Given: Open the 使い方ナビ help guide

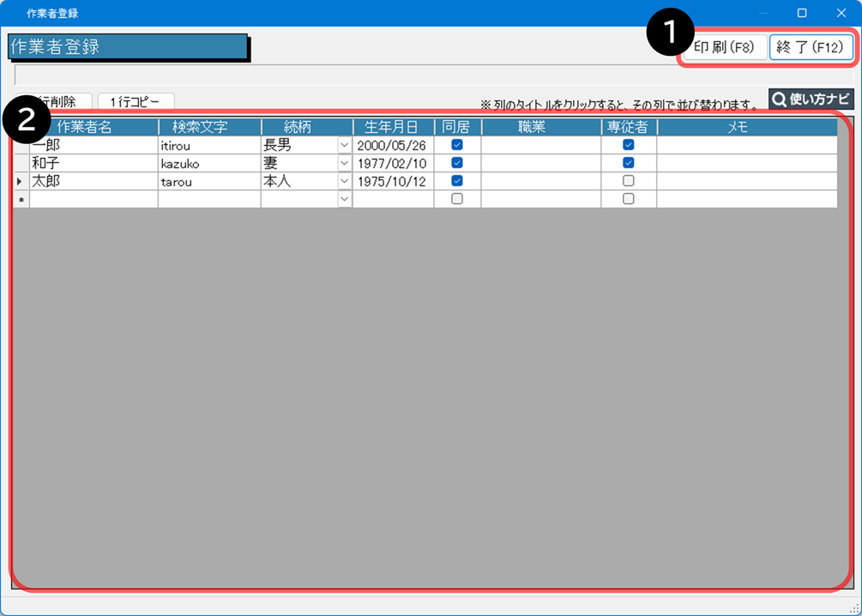Looking at the screenshot, I should point(811,100).
